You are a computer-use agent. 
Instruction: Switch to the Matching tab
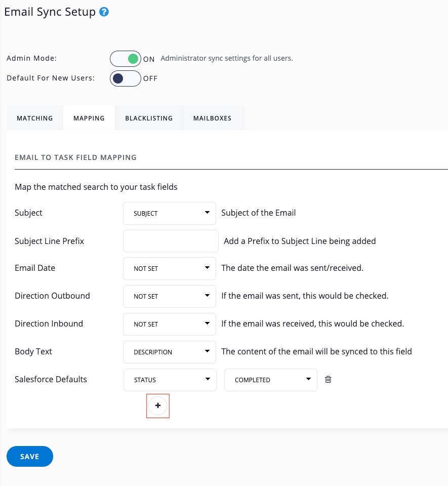(x=35, y=118)
